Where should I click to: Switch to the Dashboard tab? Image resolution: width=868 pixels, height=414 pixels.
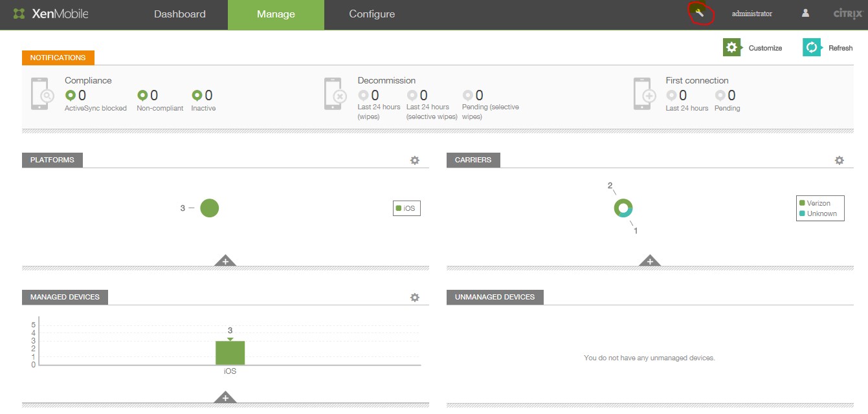click(x=179, y=14)
